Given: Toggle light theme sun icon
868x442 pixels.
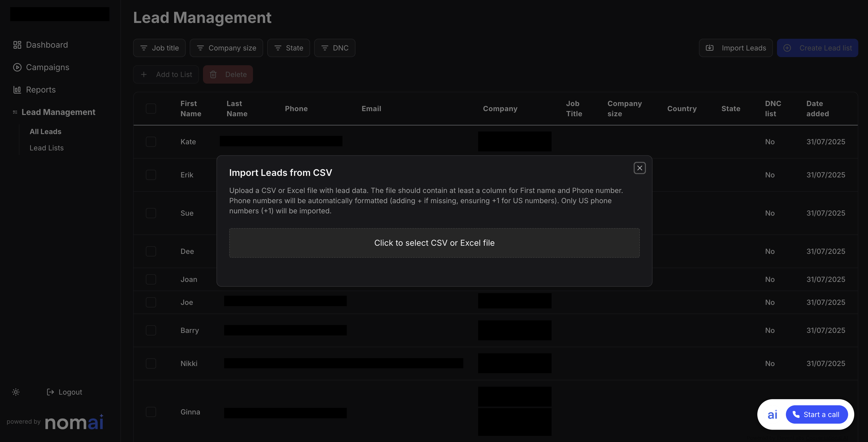Looking at the screenshot, I should 16,392.
